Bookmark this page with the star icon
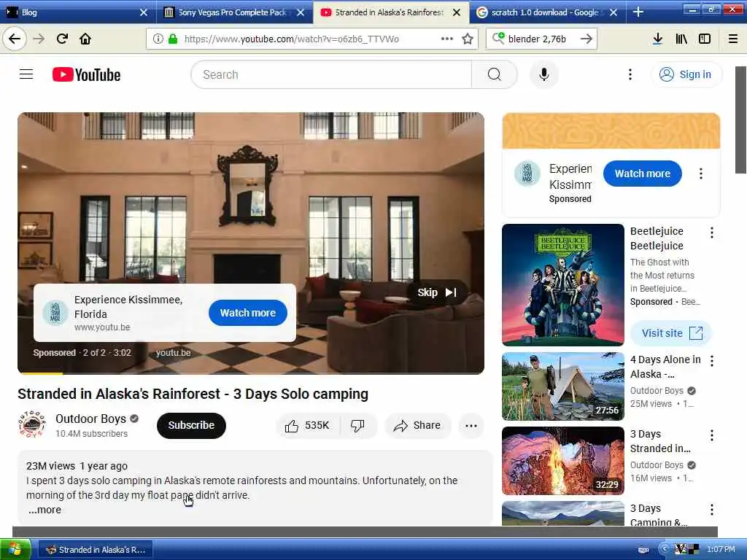747x560 pixels. pyautogui.click(x=468, y=39)
